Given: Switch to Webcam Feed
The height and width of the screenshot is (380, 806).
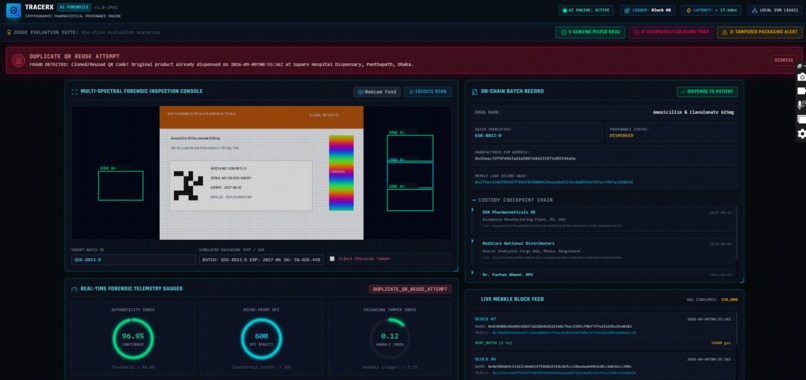Looking at the screenshot, I should 376,92.
